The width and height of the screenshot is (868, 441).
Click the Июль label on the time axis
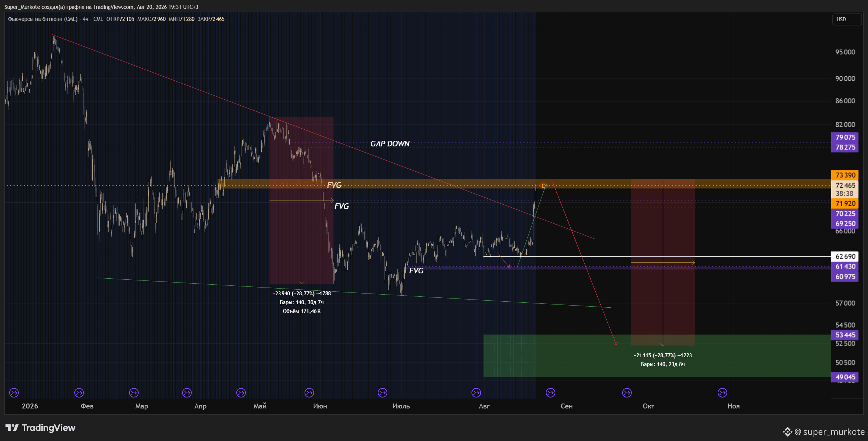point(401,406)
